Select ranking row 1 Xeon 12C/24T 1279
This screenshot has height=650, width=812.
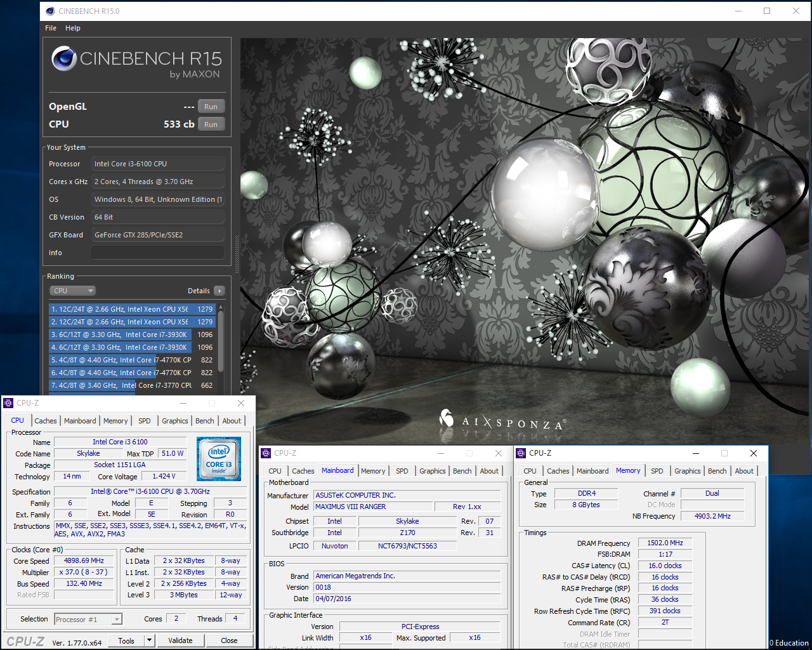132,309
